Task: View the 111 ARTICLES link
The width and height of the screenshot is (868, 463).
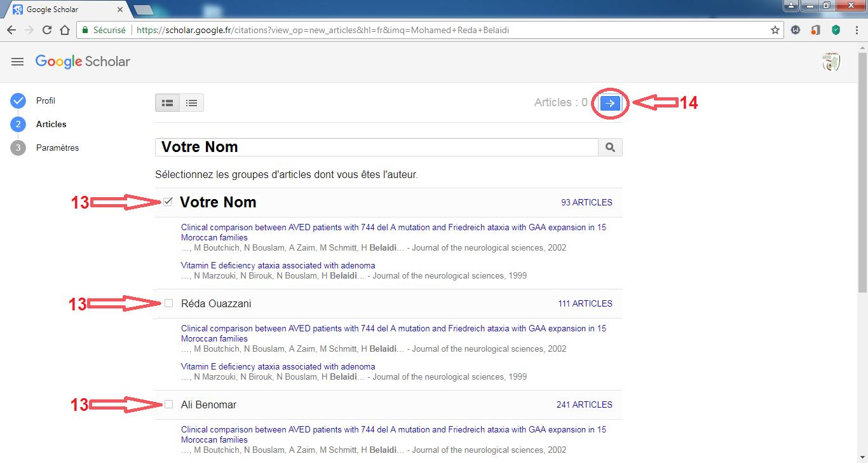Action: 585,303
